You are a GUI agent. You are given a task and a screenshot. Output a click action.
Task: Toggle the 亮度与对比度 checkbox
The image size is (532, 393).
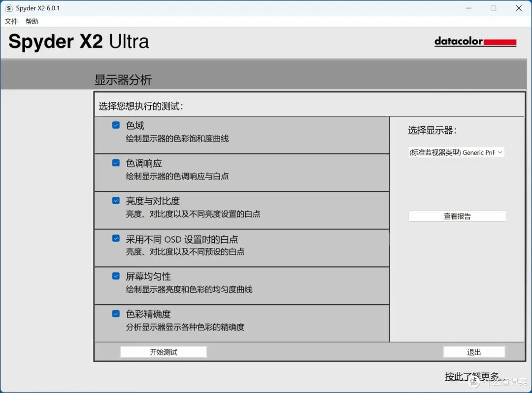pos(116,200)
